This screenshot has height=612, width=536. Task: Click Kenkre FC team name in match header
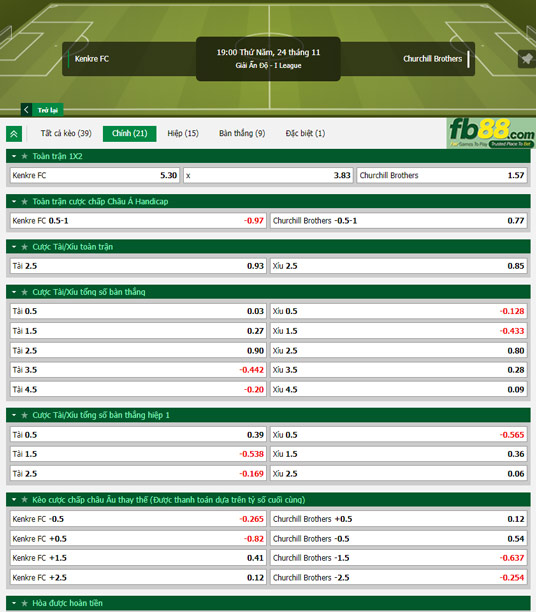[92, 59]
